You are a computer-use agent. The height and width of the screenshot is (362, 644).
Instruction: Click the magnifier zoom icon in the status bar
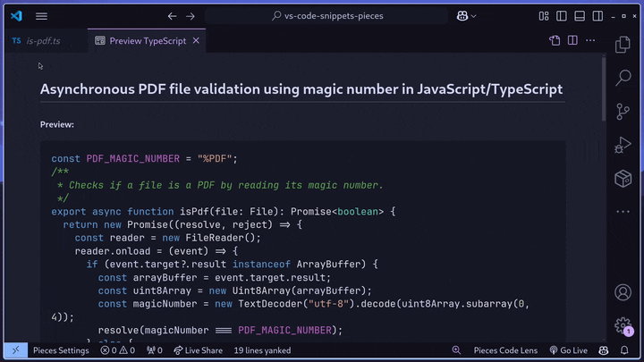[x=456, y=350]
